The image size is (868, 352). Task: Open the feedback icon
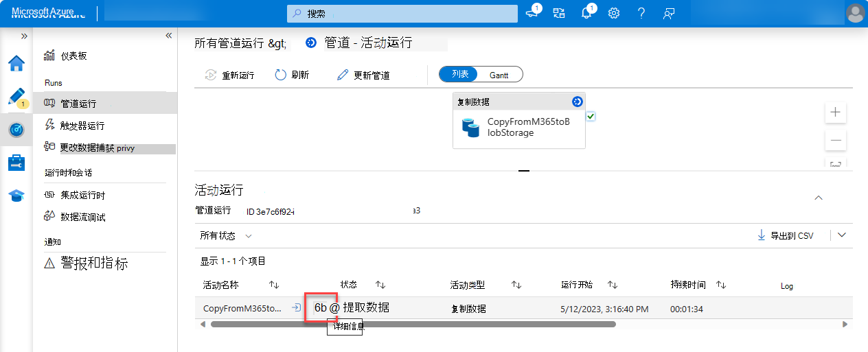668,13
